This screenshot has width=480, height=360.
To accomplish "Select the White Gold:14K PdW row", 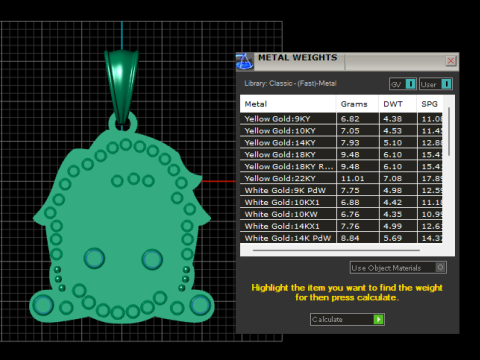I will [341, 238].
